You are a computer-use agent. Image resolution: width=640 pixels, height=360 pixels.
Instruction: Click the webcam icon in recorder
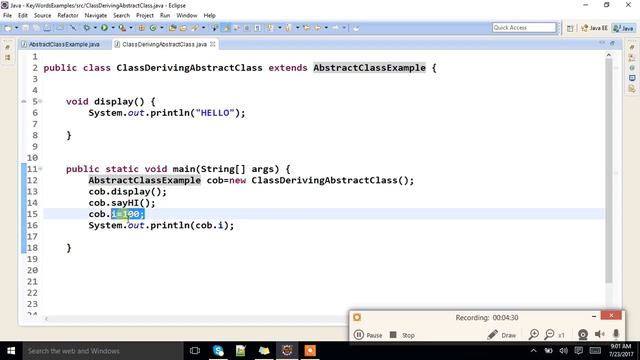point(583,335)
